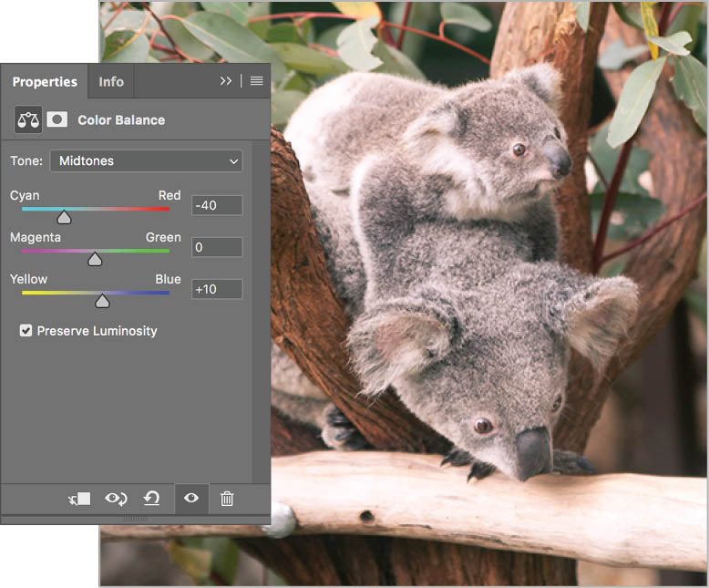Viewport: 709px width, 588px height.
Task: Delete adjustment layer trash icon
Action: (227, 499)
